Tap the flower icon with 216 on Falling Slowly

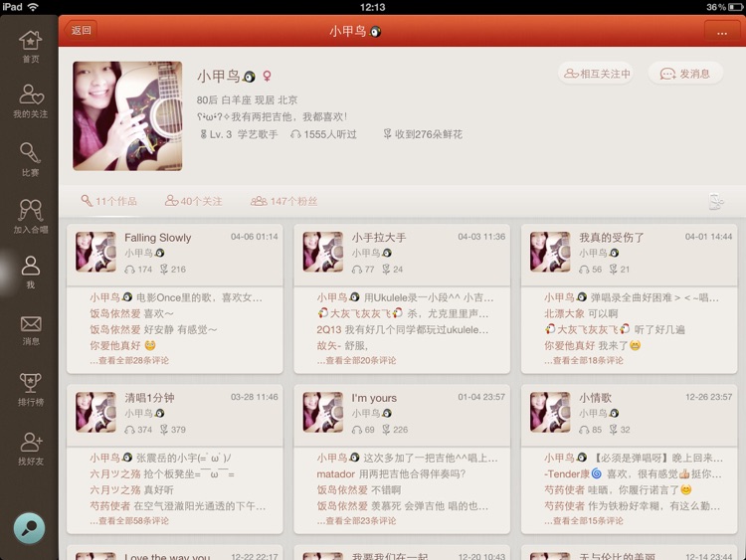tap(164, 270)
